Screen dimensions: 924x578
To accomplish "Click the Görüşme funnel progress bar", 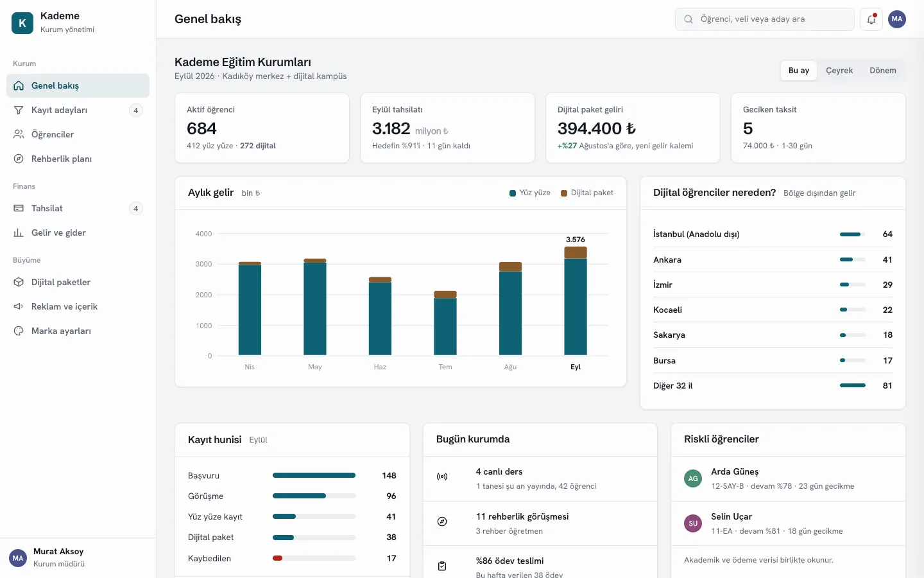I will point(314,496).
